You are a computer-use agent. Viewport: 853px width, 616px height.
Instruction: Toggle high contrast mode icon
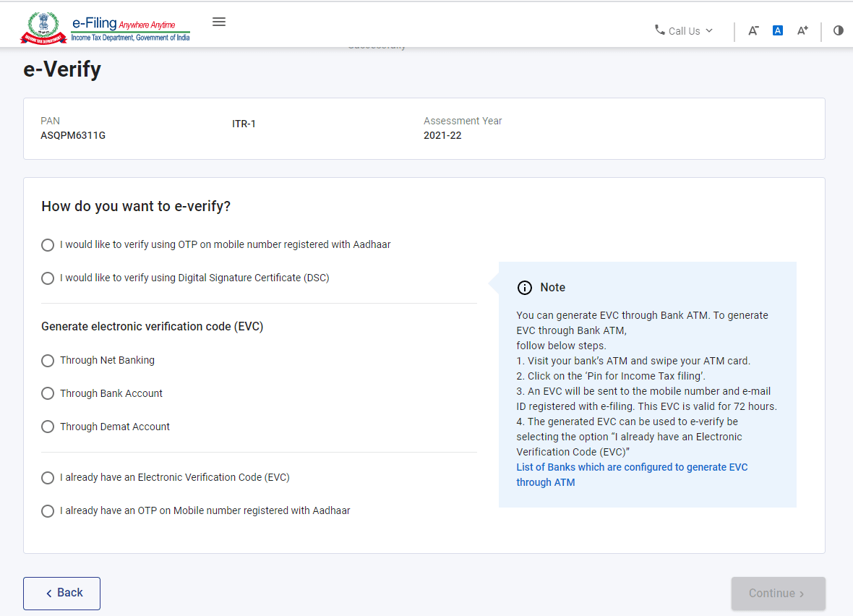coord(838,30)
